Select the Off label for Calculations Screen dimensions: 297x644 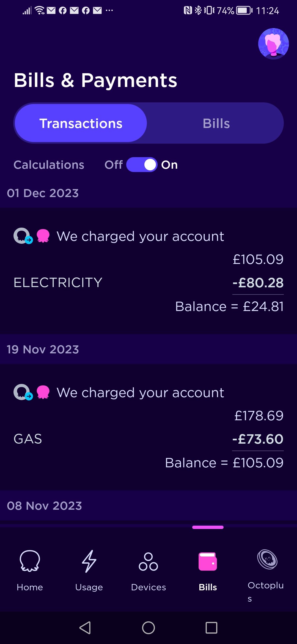coord(114,165)
